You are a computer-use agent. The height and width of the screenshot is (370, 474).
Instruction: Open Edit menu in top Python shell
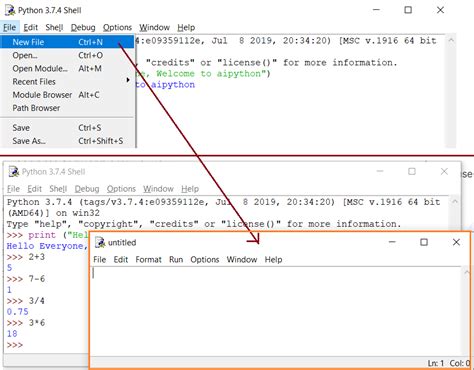point(31,27)
